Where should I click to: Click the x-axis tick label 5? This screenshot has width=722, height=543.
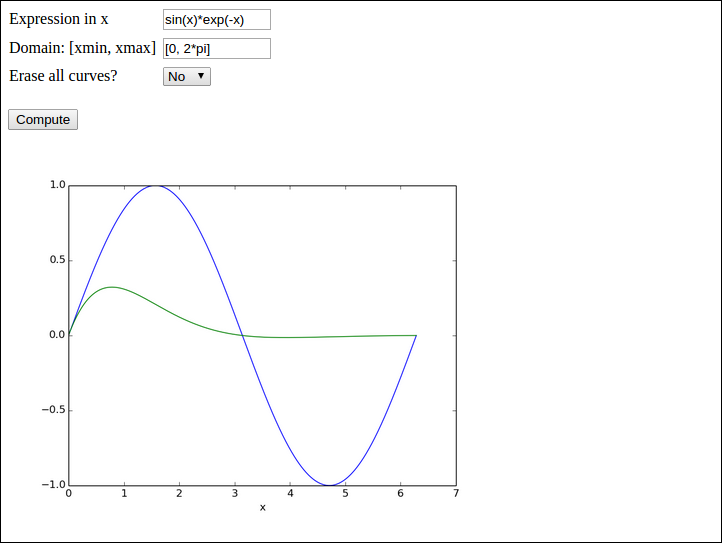(345, 493)
